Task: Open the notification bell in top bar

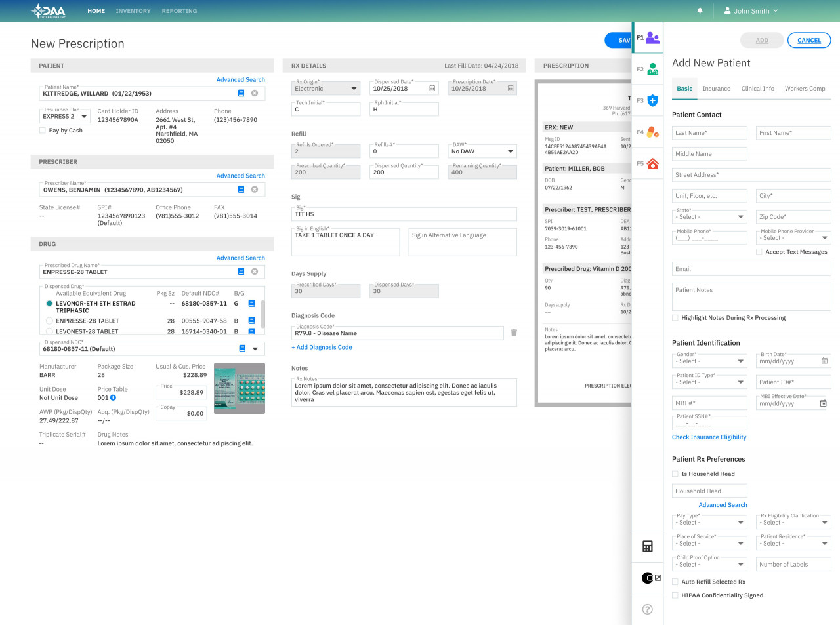Action: tap(700, 10)
